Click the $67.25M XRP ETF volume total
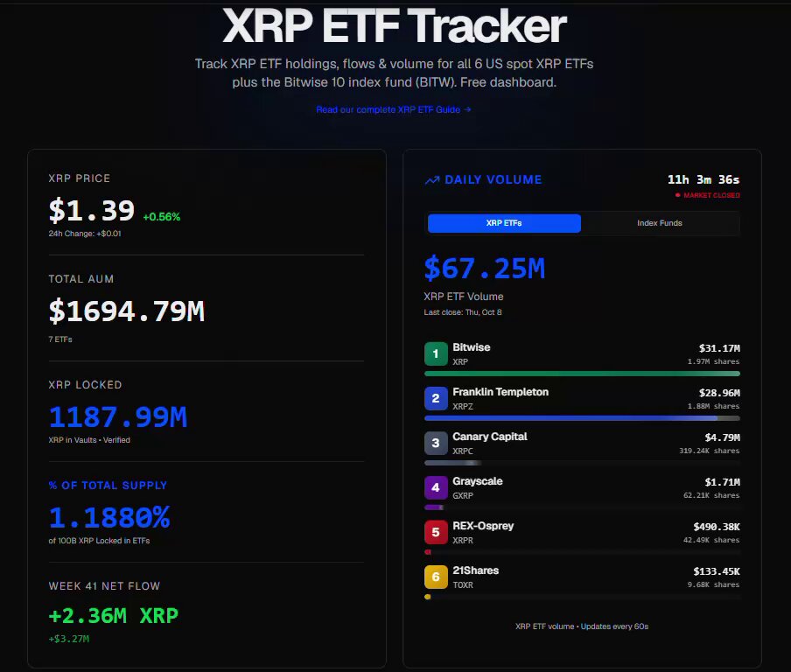The image size is (791, 672). click(484, 269)
